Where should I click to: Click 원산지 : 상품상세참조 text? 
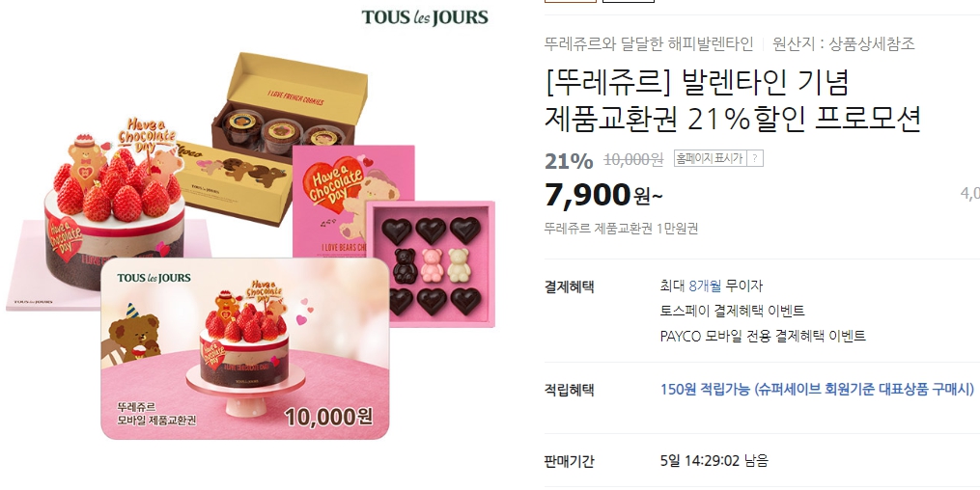pos(843,43)
